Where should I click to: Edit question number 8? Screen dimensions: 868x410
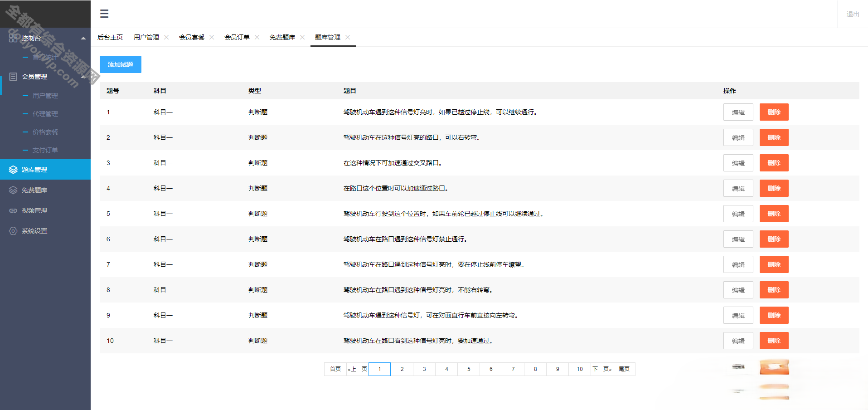click(738, 290)
